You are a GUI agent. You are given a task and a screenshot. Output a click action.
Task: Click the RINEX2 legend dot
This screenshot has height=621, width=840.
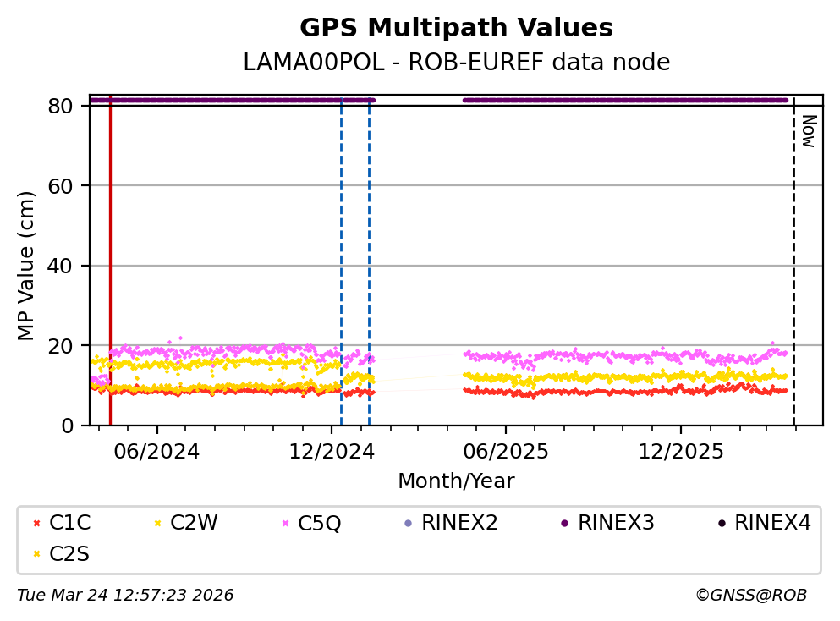click(408, 524)
